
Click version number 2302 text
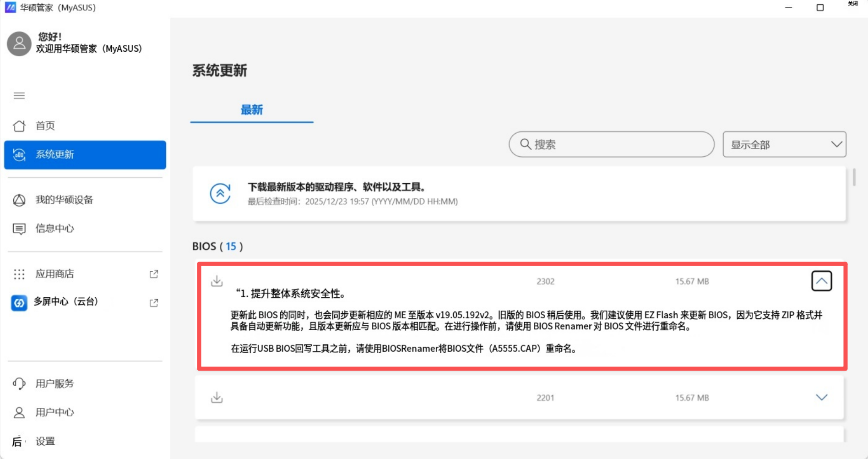[545, 281]
